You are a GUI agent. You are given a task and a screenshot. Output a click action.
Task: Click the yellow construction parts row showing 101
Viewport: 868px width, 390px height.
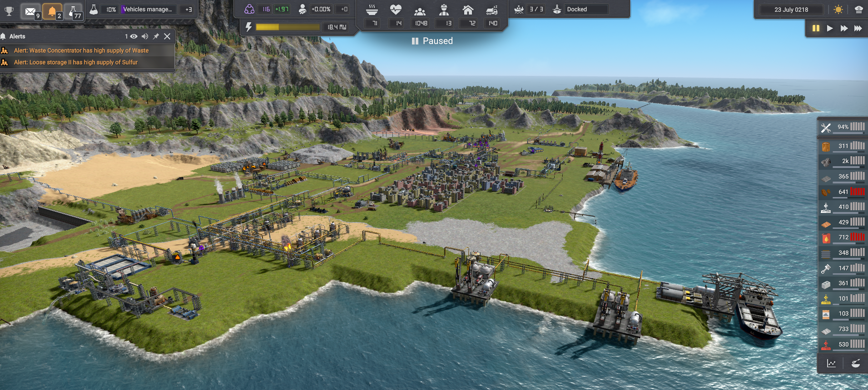(x=843, y=298)
